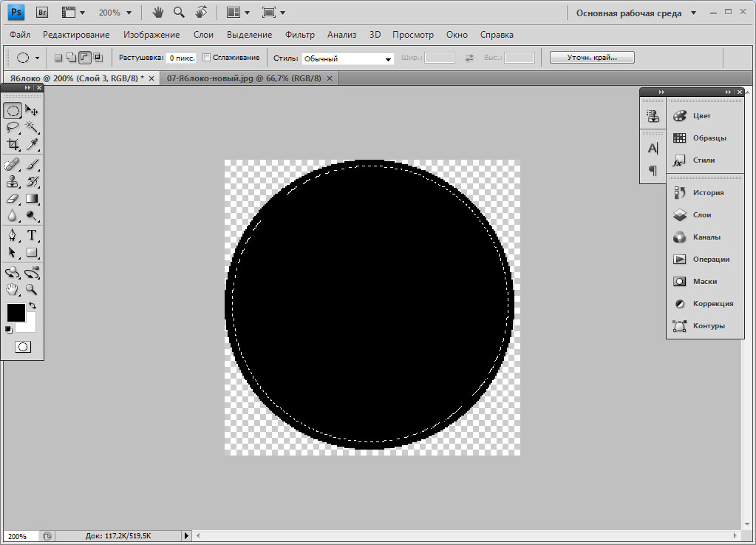Select the Eraser tool
Image resolution: width=756 pixels, height=545 pixels.
[x=13, y=198]
